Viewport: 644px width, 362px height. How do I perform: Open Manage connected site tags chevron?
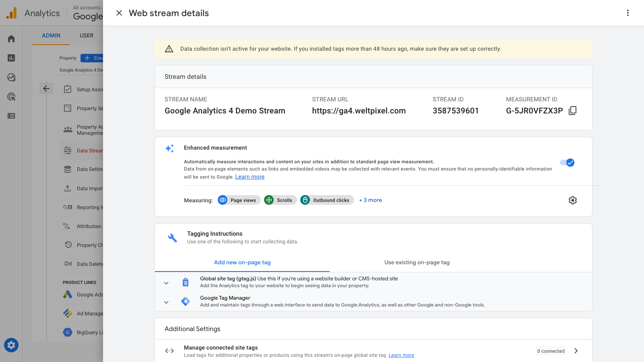[576, 351]
